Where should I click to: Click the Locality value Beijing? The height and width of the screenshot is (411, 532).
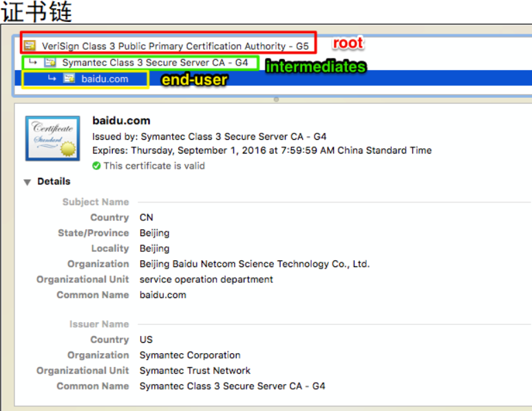click(154, 249)
